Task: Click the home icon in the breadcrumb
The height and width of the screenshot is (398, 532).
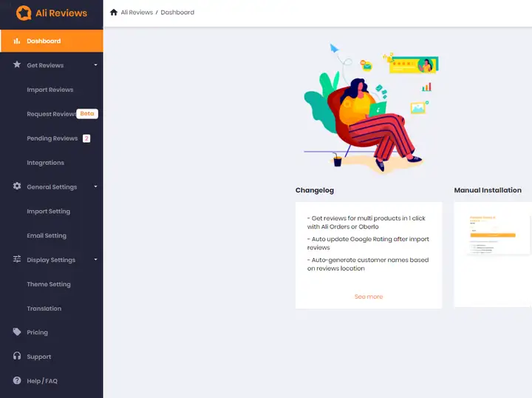Action: click(x=114, y=13)
